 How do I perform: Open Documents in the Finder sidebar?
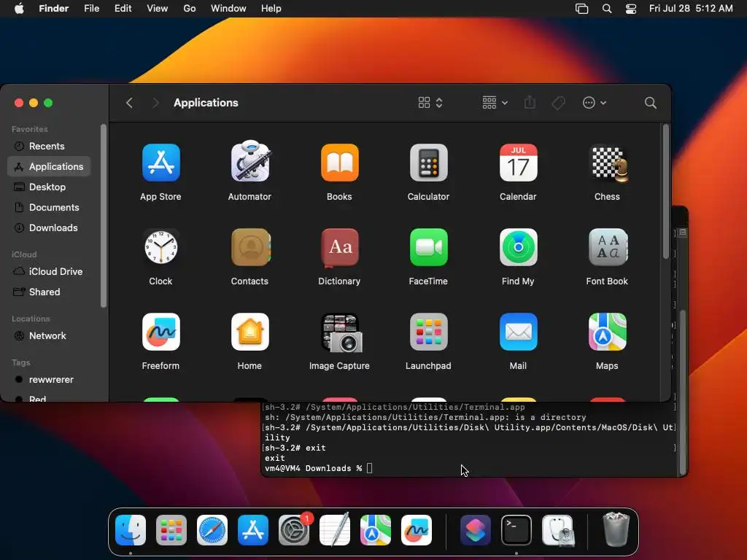click(49, 208)
